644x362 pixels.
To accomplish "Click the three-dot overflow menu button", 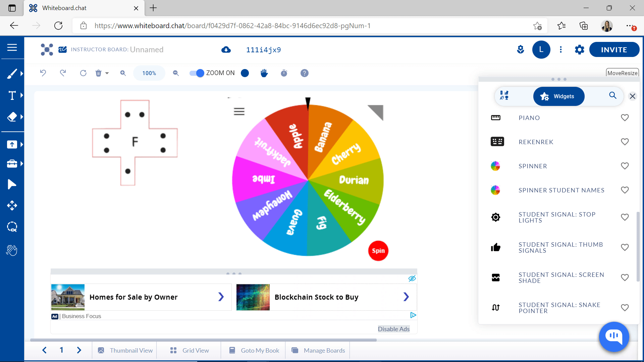I will point(560,50).
